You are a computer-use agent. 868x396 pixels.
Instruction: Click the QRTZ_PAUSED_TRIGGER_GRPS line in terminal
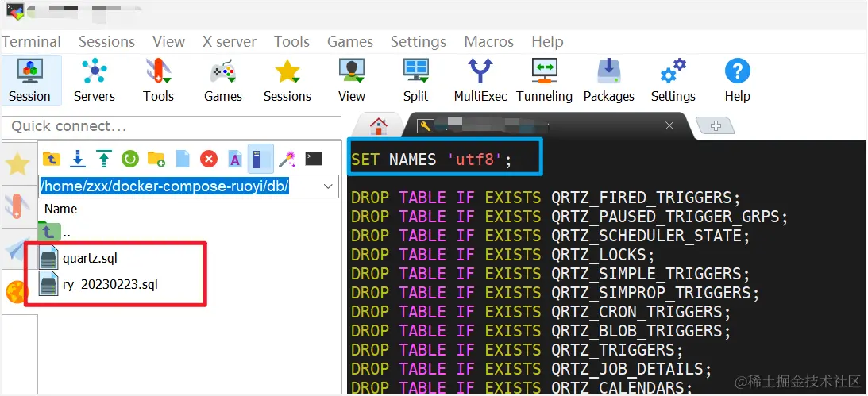pyautogui.click(x=569, y=216)
